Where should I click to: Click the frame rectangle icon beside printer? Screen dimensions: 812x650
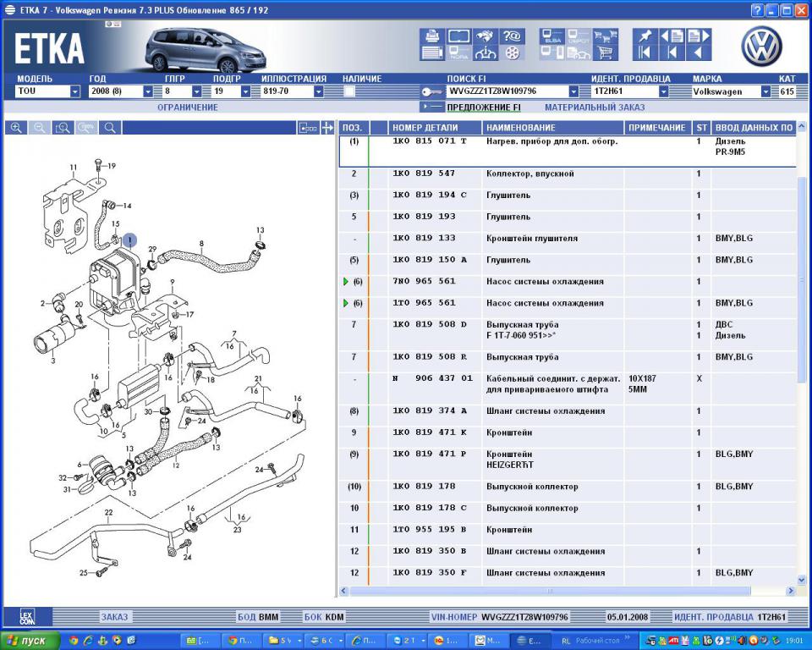458,36
